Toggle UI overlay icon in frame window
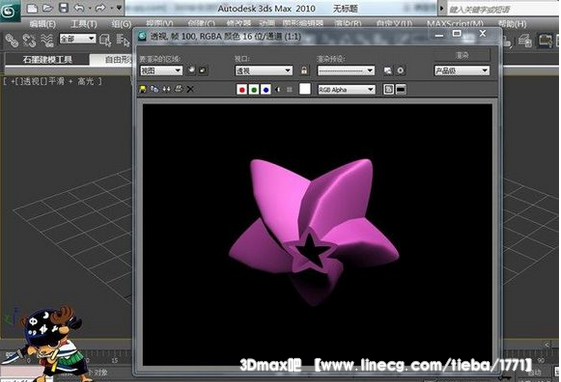The width and height of the screenshot is (561, 382). (x=389, y=89)
